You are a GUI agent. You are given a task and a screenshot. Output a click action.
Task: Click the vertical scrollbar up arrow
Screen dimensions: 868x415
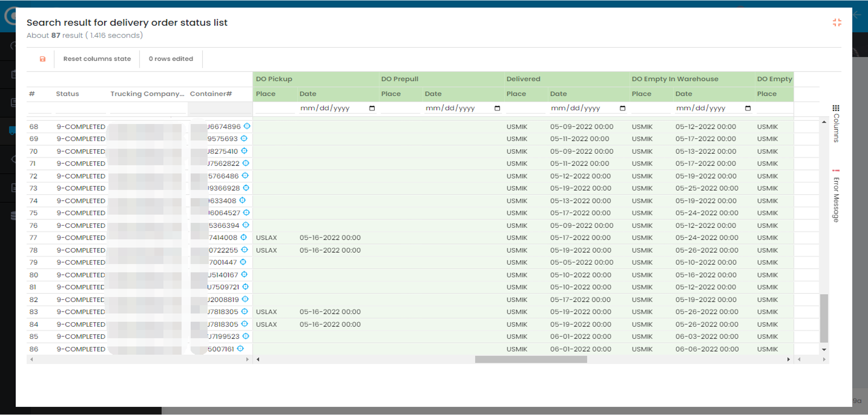point(824,122)
